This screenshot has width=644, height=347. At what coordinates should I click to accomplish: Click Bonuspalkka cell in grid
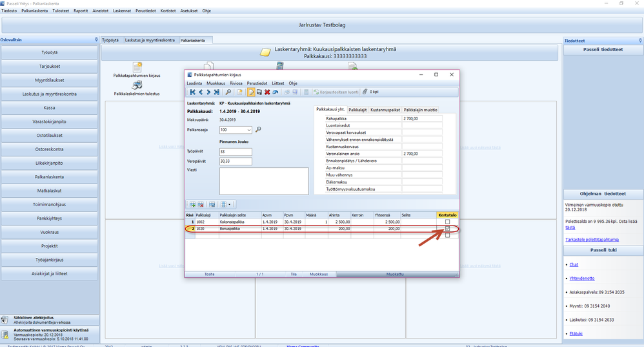click(240, 229)
